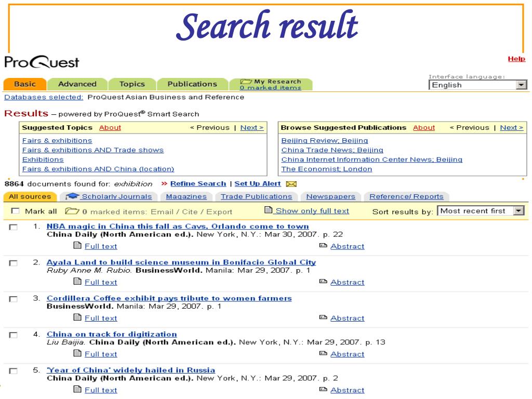Mark result 4 China digitization checkbox
The height and width of the screenshot is (399, 532).
[13, 335]
